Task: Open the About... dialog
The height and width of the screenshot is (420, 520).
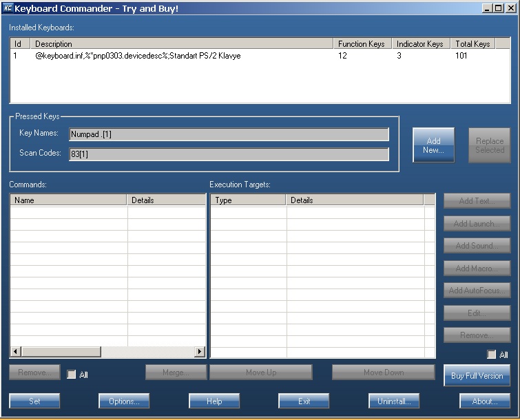Action: pos(485,401)
